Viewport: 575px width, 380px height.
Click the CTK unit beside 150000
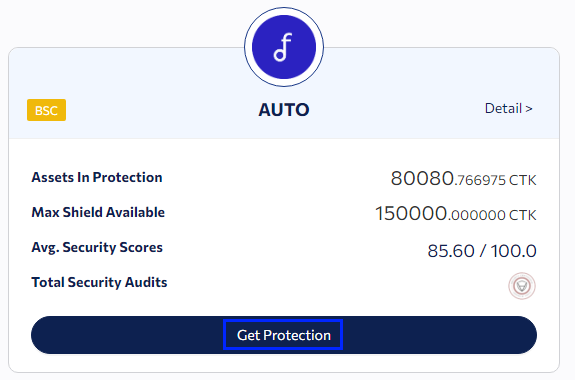pos(523,215)
